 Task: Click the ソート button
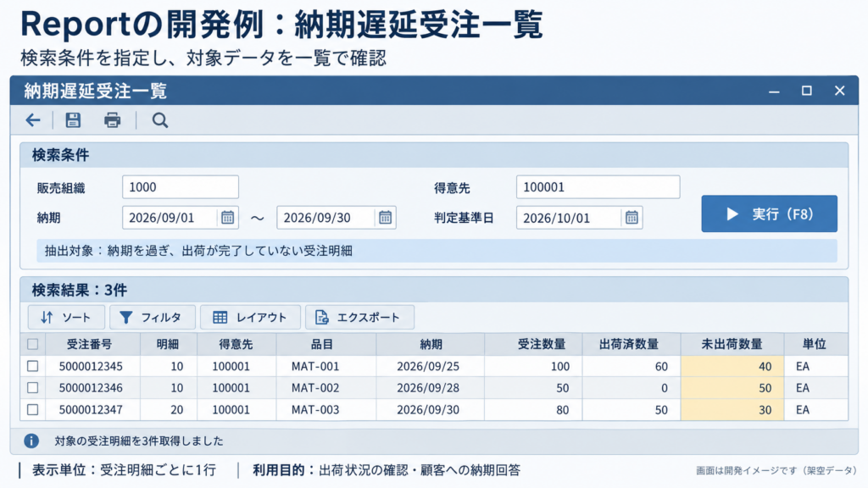click(x=66, y=317)
